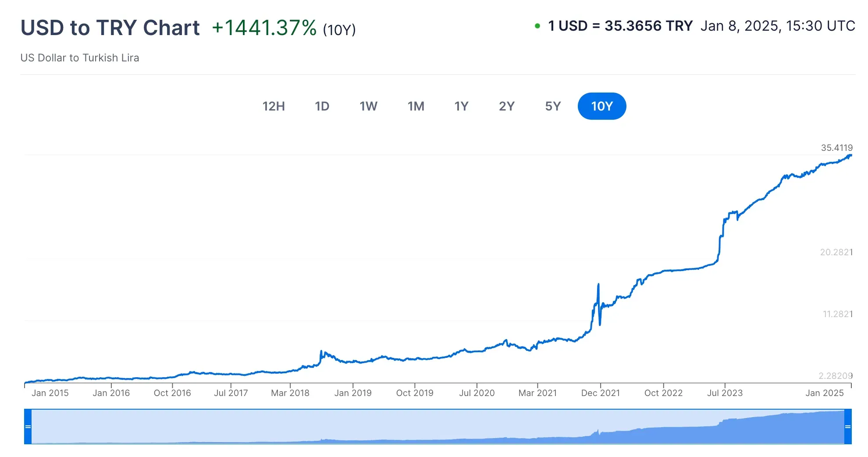Open the 1M chart view
868x457 pixels.
pos(416,106)
